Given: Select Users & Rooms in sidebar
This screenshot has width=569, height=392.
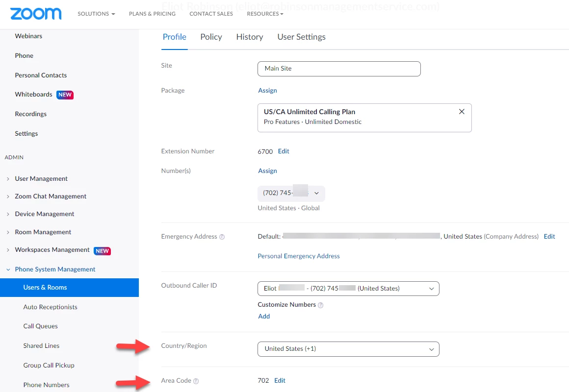Looking at the screenshot, I should (69, 288).
